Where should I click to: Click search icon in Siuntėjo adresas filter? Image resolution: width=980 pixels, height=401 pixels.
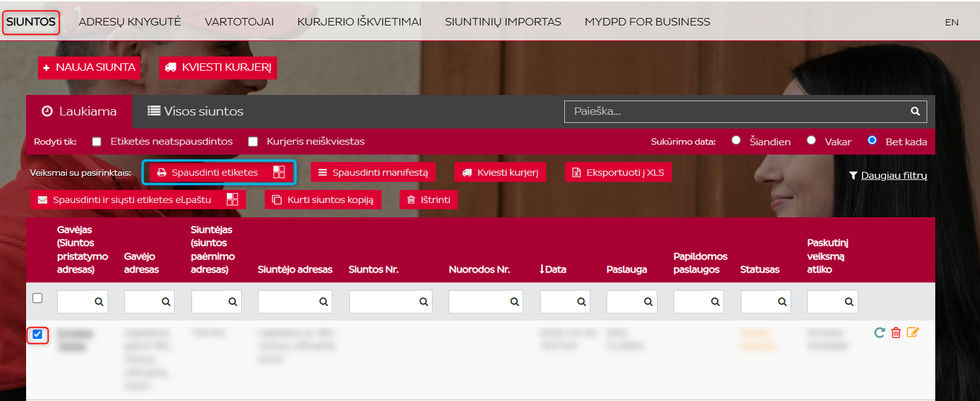coord(324,302)
